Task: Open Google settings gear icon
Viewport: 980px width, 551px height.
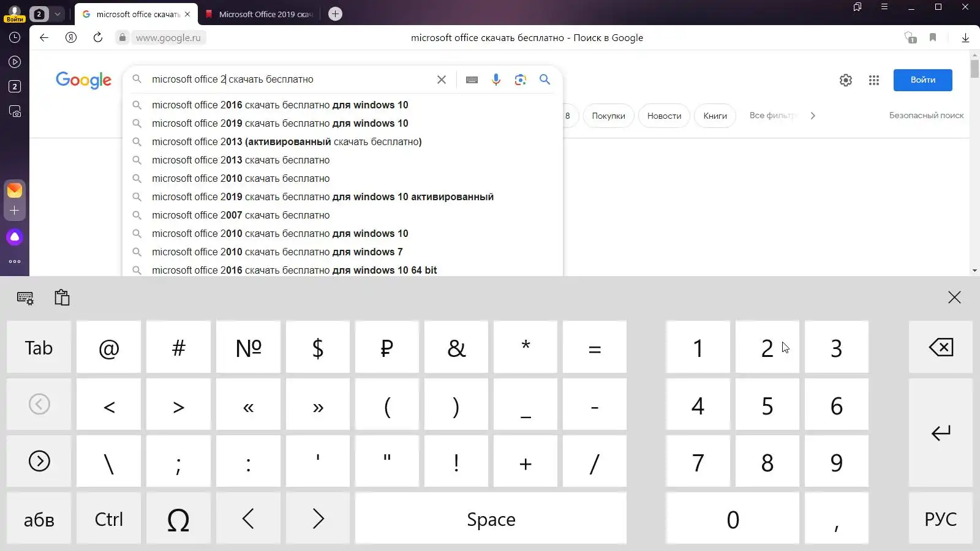Action: (846, 80)
